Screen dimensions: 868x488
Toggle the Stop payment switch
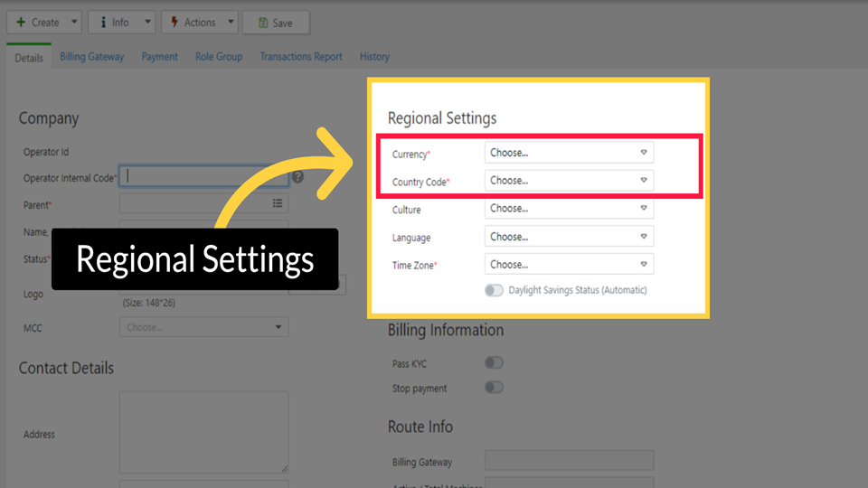494,388
